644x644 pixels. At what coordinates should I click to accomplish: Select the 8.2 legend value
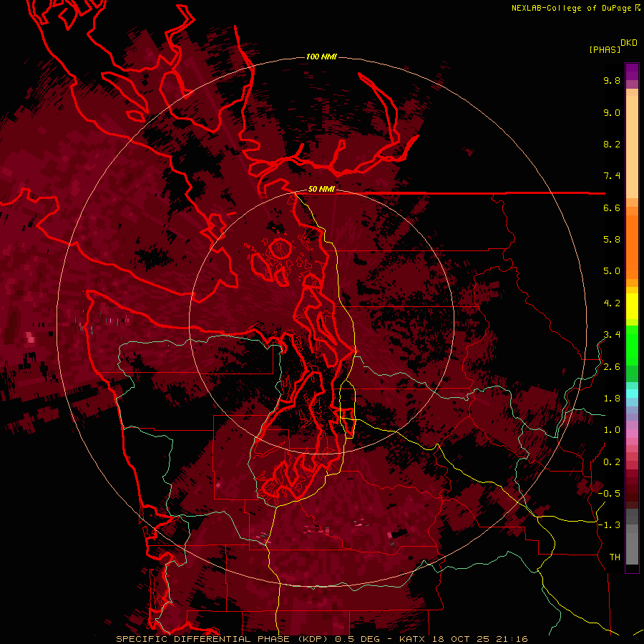point(612,144)
